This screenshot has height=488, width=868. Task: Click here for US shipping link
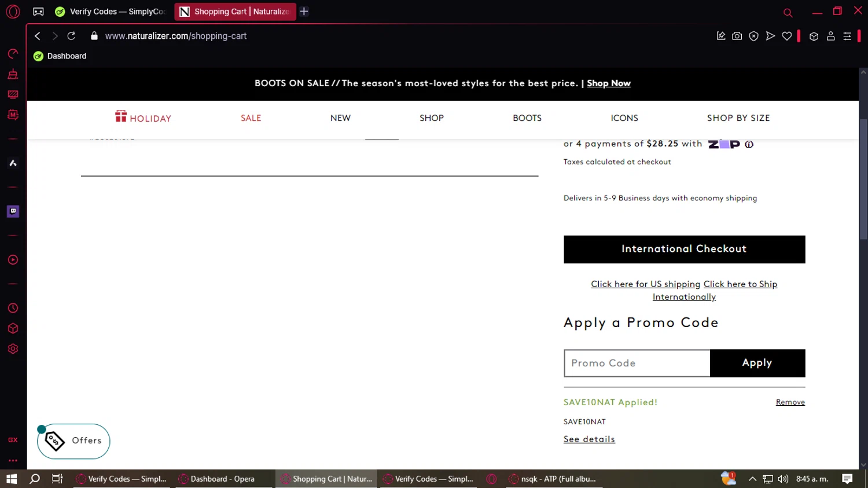click(645, 284)
